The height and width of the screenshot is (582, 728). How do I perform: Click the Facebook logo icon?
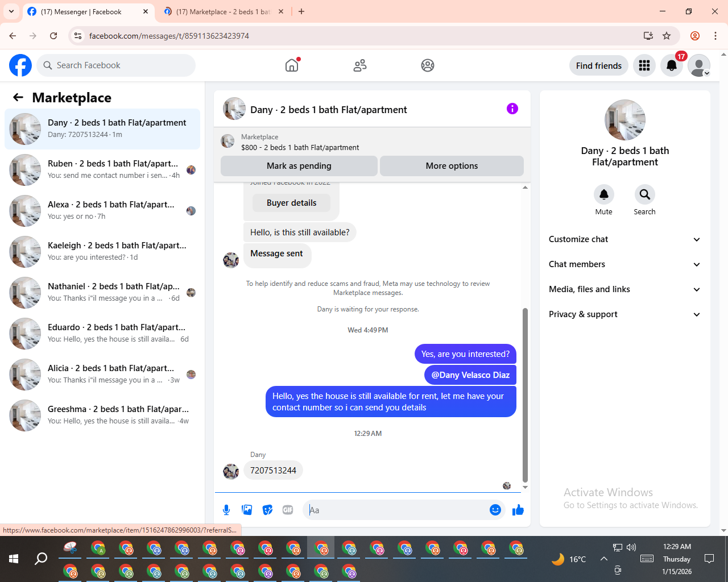[x=20, y=65]
